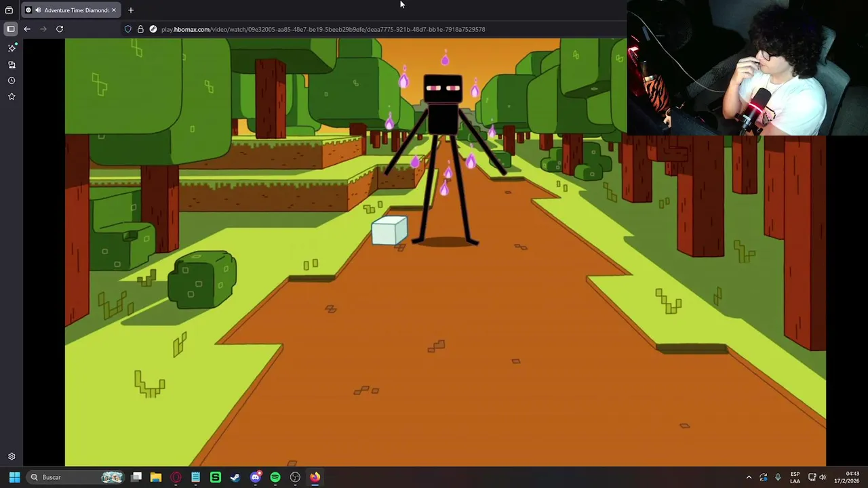Image resolution: width=868 pixels, height=488 pixels.
Task: Reload the HBO Max page
Action: coord(60,29)
